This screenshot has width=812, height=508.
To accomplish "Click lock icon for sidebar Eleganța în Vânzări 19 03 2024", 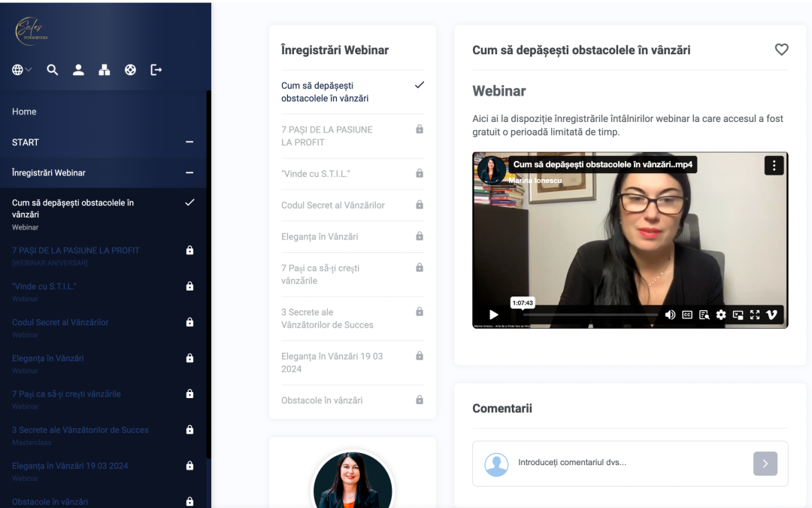I will click(x=189, y=466).
